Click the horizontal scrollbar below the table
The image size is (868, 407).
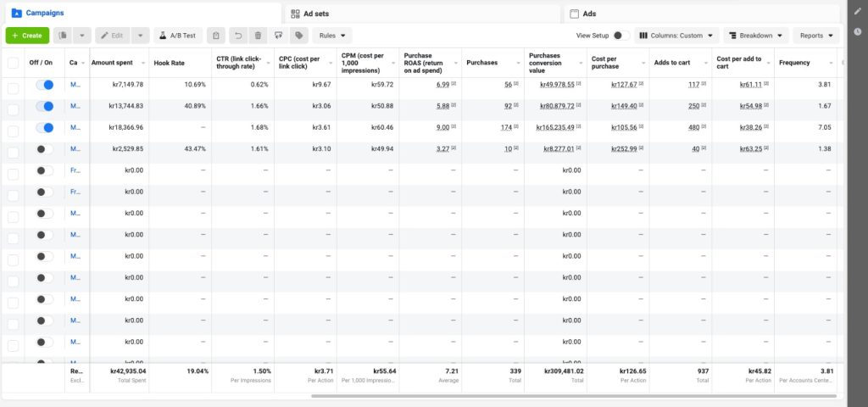click(574, 396)
